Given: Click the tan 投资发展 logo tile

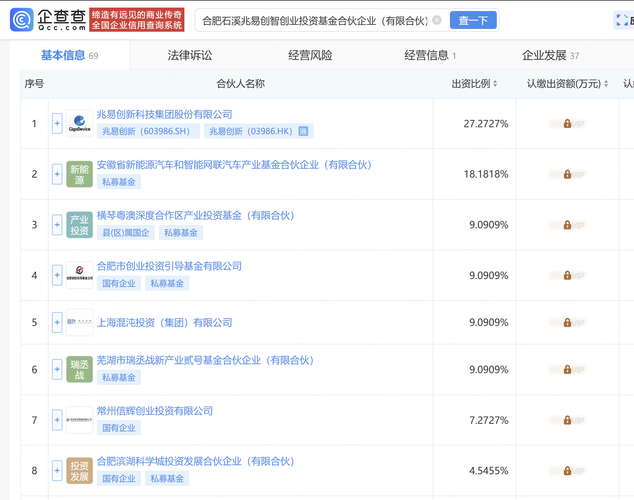Looking at the screenshot, I should [79, 470].
